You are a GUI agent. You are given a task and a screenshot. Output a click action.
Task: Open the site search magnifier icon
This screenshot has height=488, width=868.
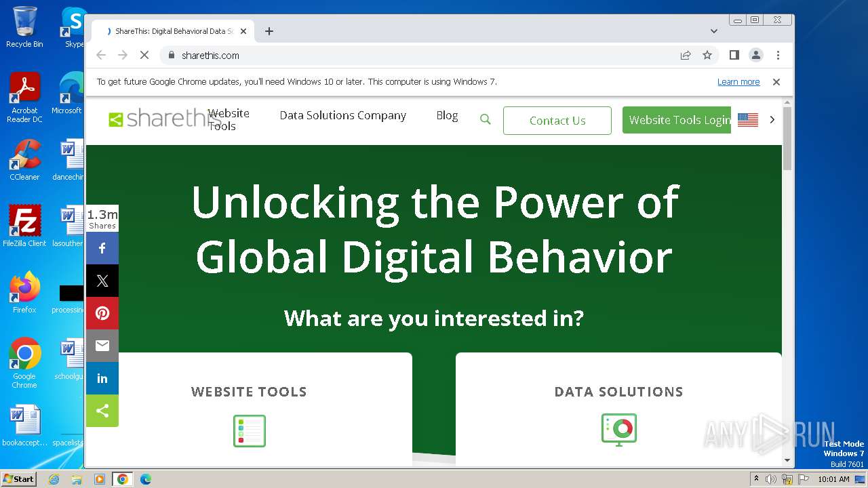(485, 119)
